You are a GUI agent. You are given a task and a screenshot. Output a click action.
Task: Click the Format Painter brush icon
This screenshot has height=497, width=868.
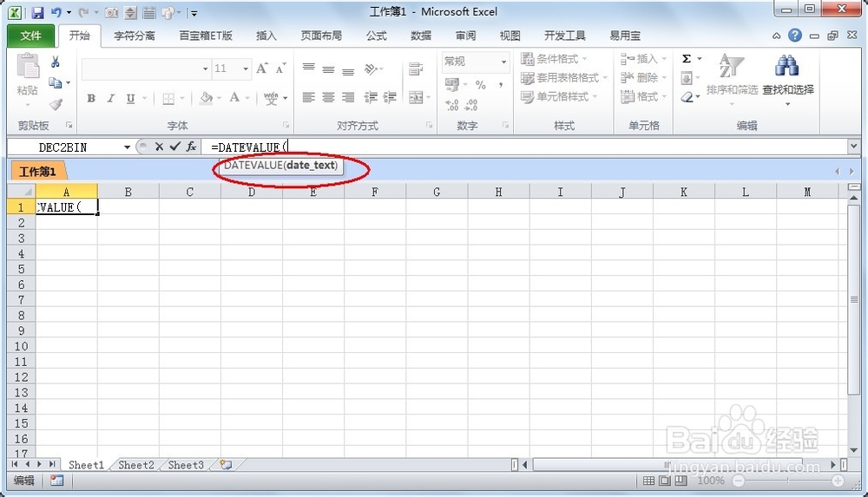[x=56, y=103]
